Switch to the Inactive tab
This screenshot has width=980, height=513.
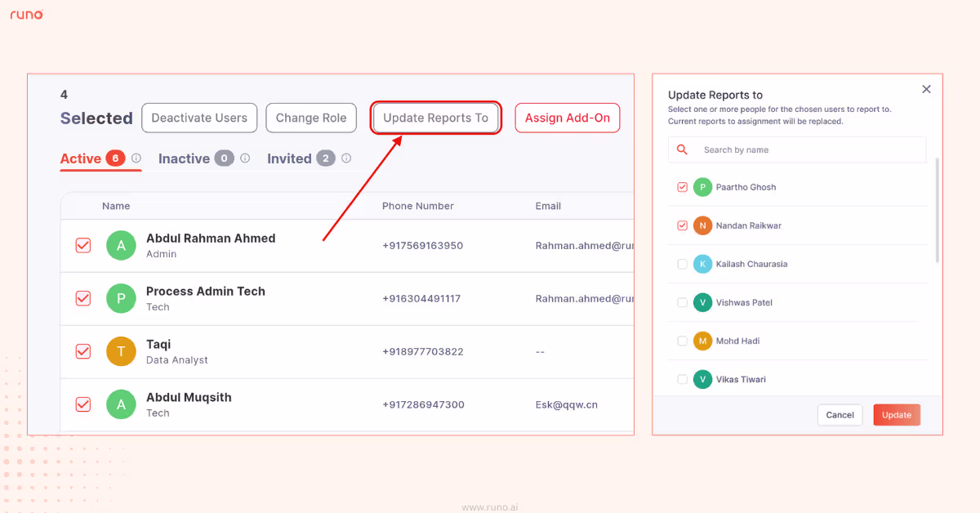point(183,158)
